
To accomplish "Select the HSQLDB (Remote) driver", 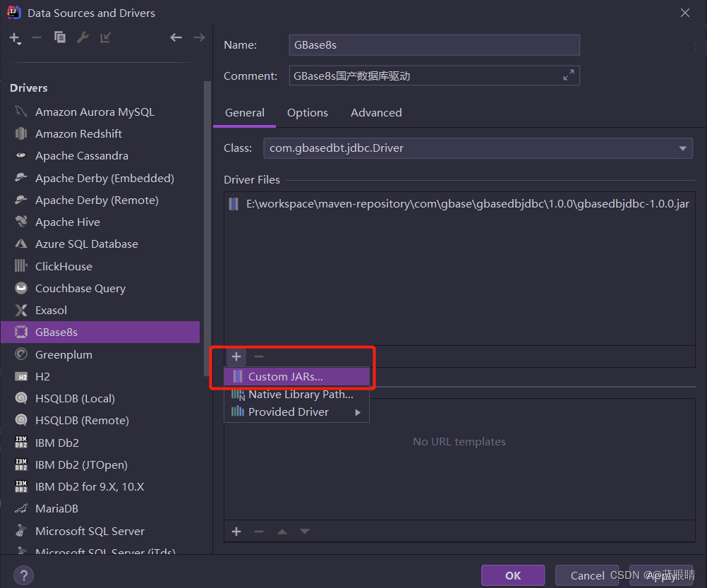I will coord(100,420).
